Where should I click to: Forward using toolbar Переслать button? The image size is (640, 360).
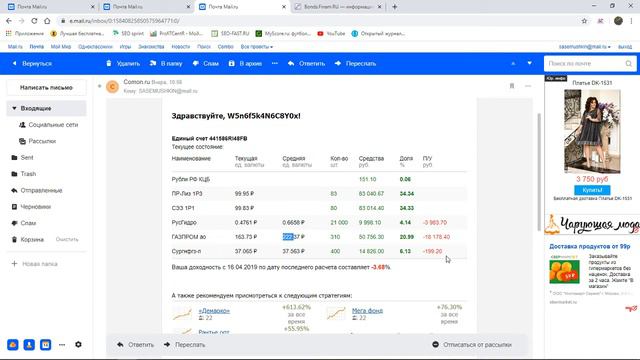pos(355,64)
